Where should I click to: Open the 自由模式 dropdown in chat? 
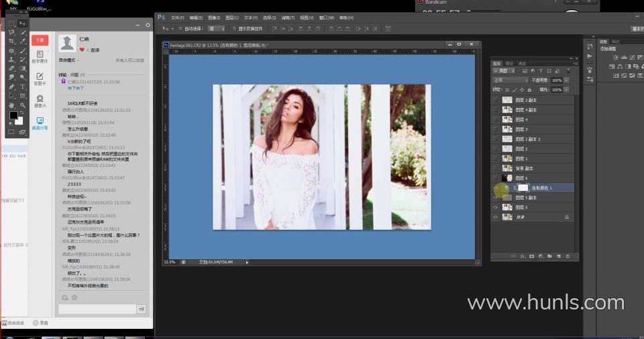(x=68, y=60)
